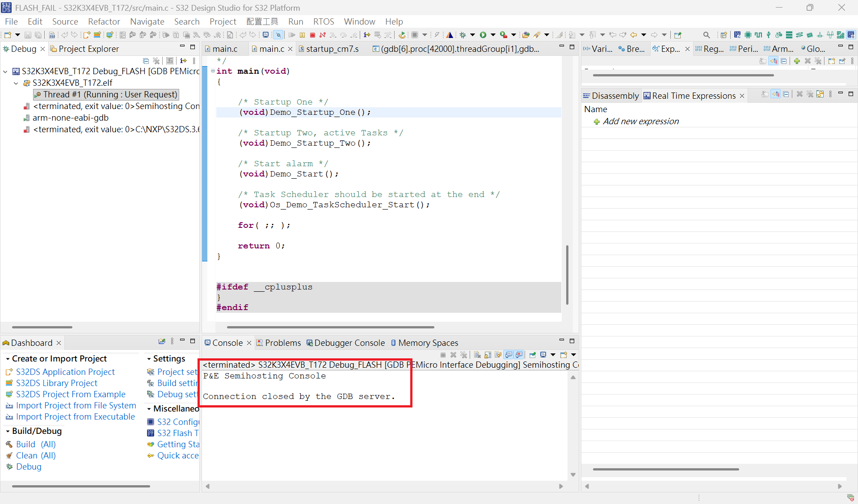Open the Run launch dropdown arrow

pos(493,35)
